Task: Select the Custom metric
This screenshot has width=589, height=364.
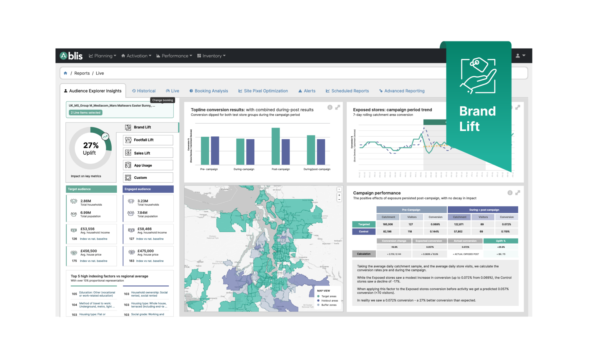Action: point(148,178)
